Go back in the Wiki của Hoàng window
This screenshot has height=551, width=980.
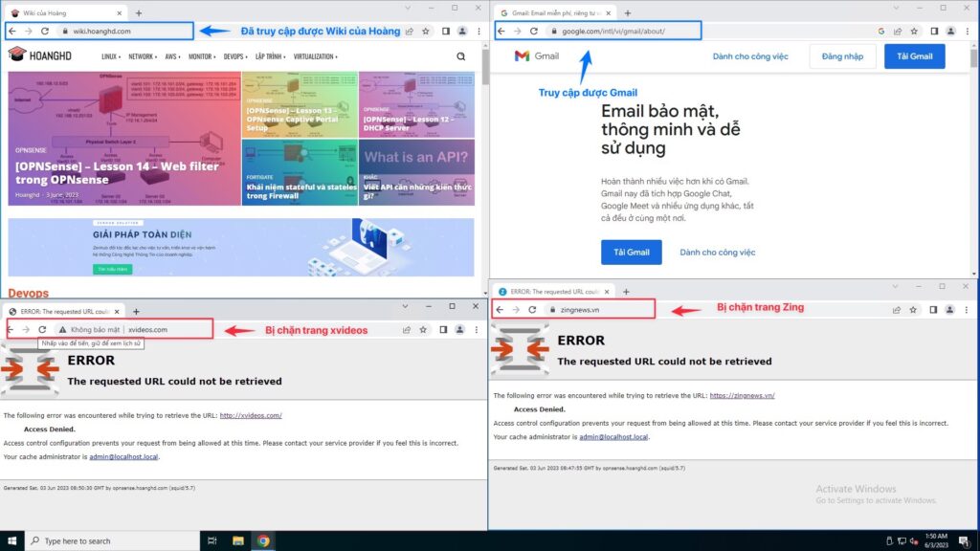[12, 31]
